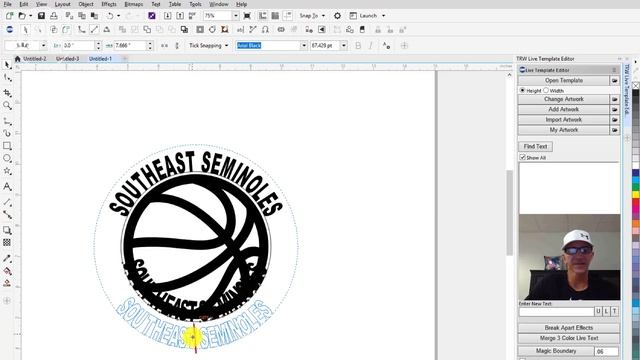This screenshot has width=640, height=360.
Task: Click the Merge 3 Color Live Text button
Action: 569,338
